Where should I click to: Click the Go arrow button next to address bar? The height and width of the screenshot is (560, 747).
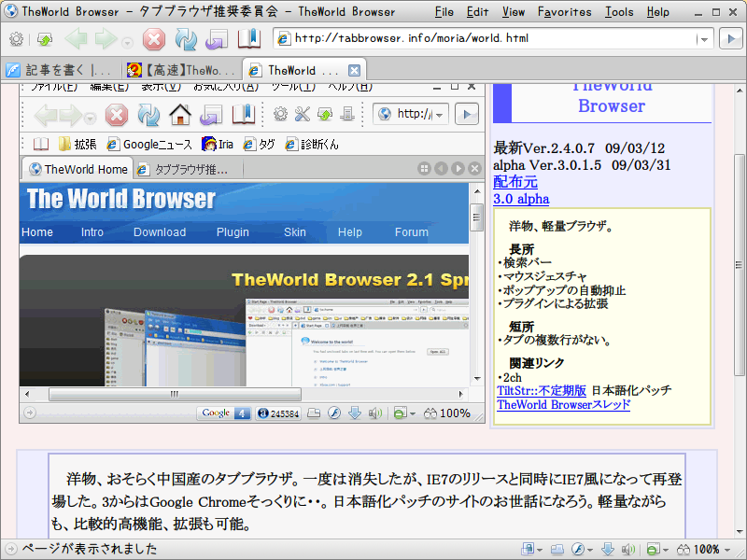[730, 39]
